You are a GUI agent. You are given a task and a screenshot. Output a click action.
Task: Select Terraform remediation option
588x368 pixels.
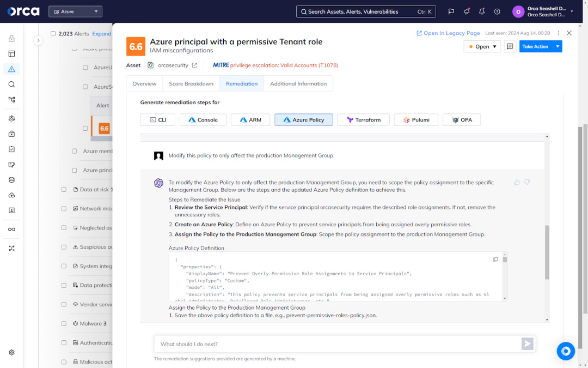(363, 120)
